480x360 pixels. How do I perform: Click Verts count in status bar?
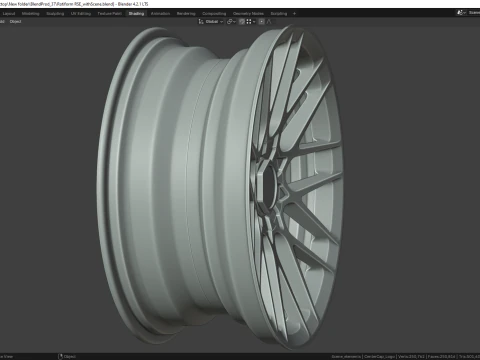411,357
